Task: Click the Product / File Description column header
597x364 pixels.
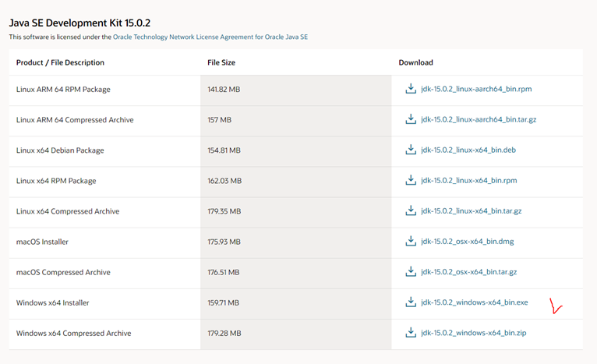Action: 60,62
